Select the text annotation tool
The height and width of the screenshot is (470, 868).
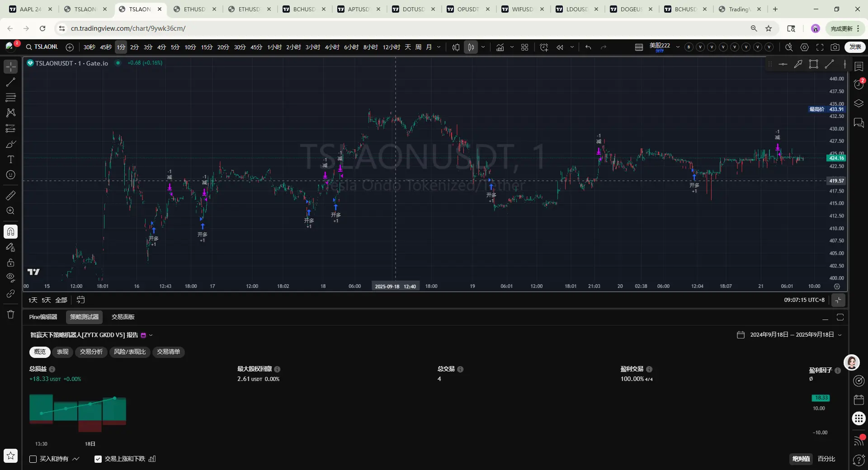(x=11, y=160)
